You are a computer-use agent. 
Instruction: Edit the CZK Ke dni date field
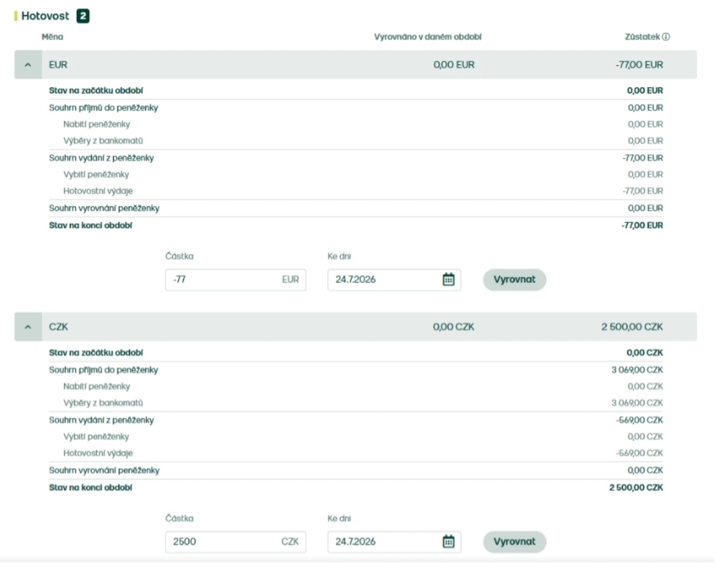[394, 541]
